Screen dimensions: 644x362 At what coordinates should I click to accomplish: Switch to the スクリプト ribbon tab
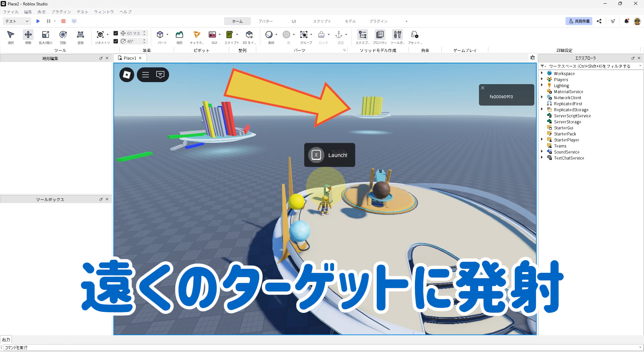[x=322, y=21]
